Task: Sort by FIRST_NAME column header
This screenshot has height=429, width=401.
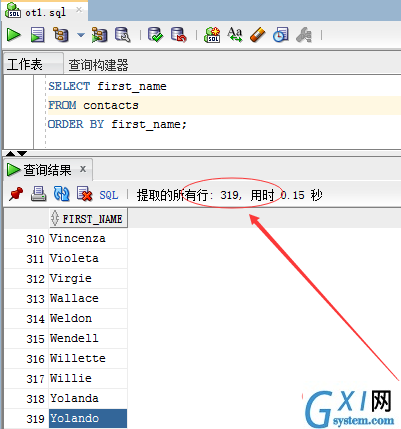Action: [88, 219]
